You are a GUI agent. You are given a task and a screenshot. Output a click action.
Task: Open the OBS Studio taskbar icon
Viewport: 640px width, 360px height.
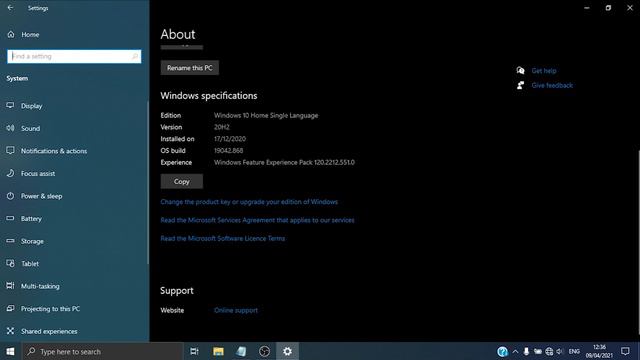(264, 351)
